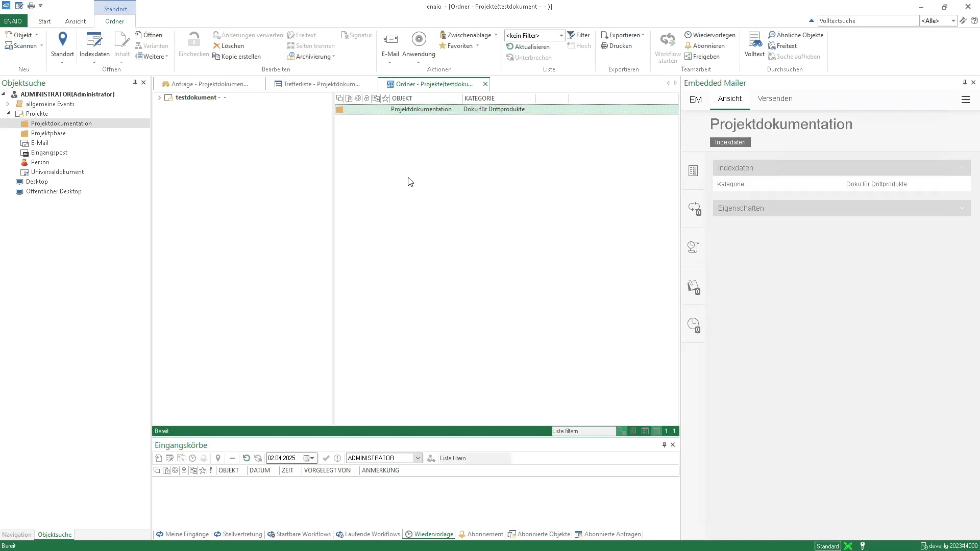The width and height of the screenshot is (980, 551).
Task: Click Aktualisieren in Liste group
Action: pos(528,46)
